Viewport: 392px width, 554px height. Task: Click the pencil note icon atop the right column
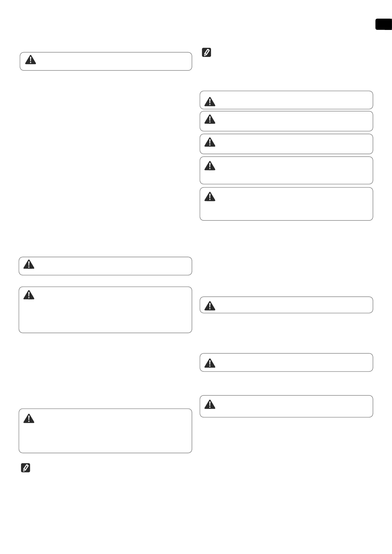click(206, 53)
